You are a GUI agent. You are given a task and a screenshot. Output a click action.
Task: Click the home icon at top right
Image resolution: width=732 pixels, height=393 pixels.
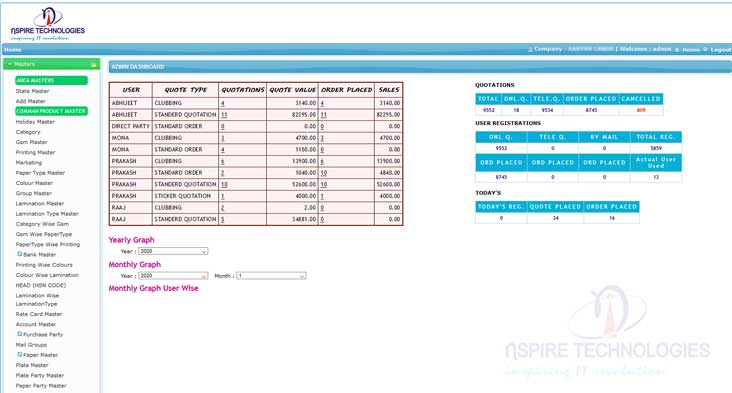tap(677, 49)
